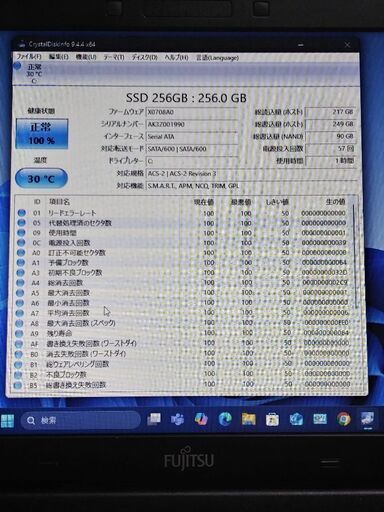
Task: Click the taskbar 検索 search box
Action: (x=81, y=420)
